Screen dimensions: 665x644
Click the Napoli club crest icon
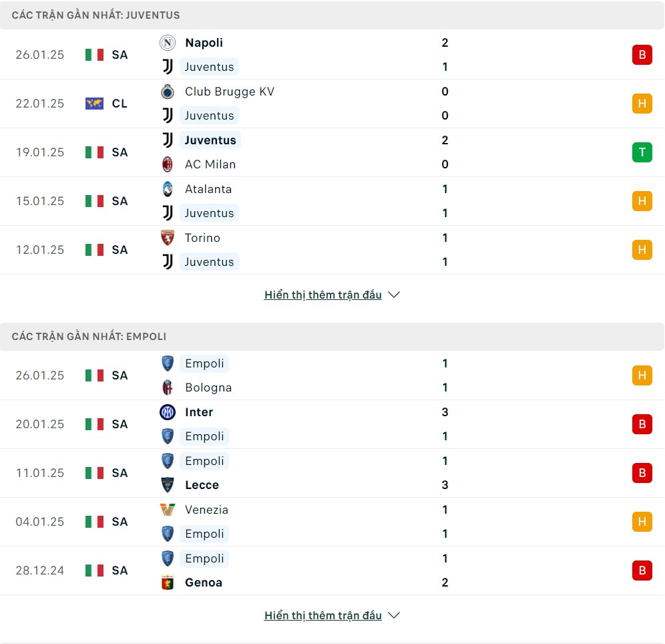[x=168, y=43]
